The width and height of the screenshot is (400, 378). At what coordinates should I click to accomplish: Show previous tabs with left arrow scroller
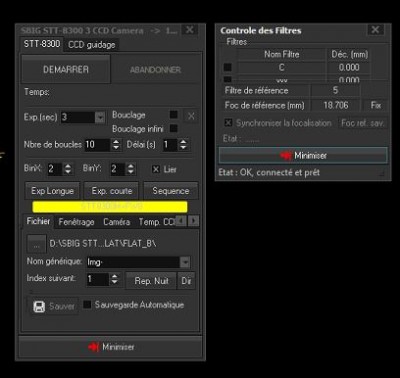coord(181,221)
